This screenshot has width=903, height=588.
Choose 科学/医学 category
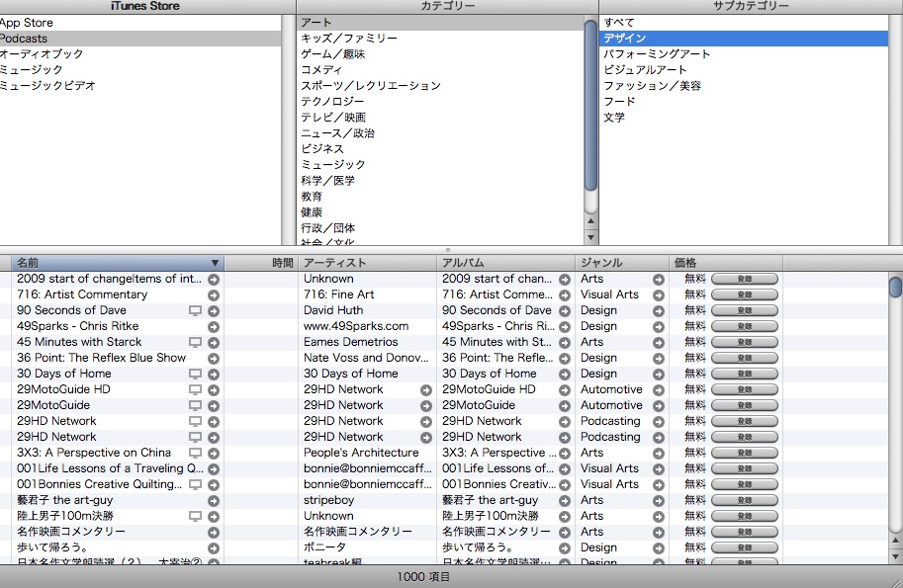pos(440,181)
